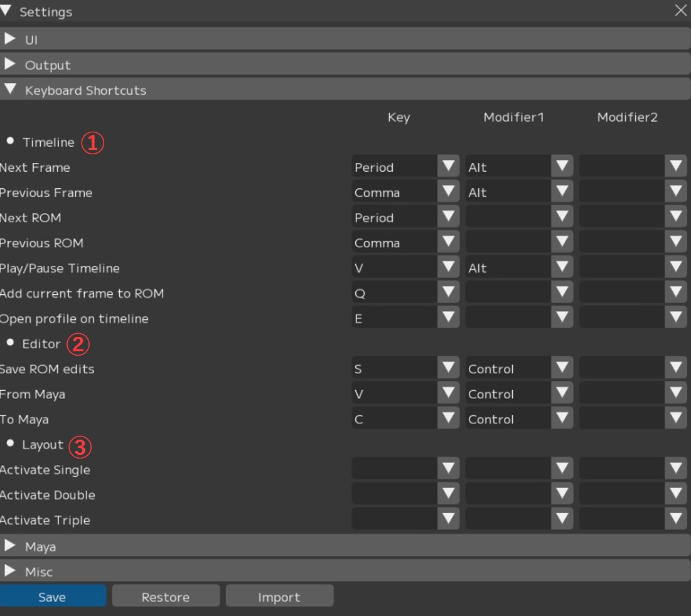Click Import button
The image size is (691, 616).
pyautogui.click(x=279, y=597)
